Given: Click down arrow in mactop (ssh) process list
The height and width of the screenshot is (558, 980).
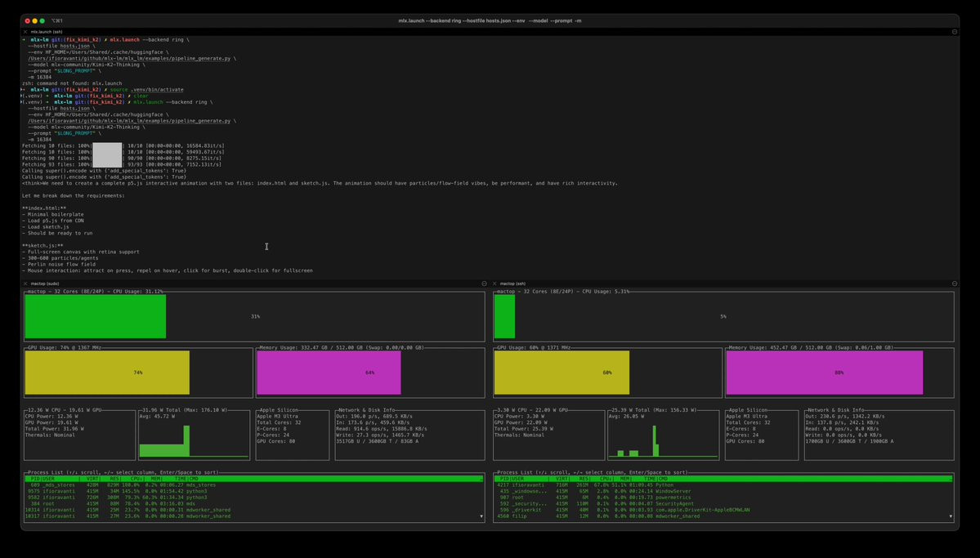Looking at the screenshot, I should click(x=951, y=517).
